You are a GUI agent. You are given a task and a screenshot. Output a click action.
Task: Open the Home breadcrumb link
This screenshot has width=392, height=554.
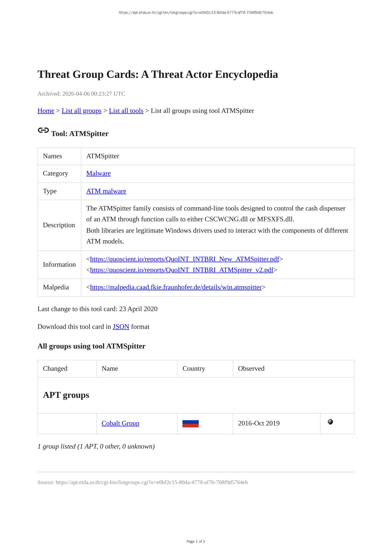[x=46, y=111]
